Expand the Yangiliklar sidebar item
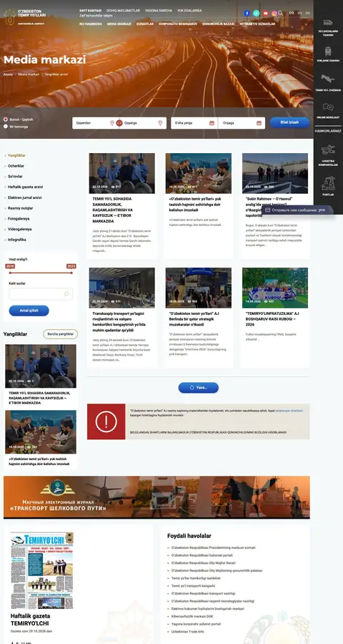The width and height of the screenshot is (343, 644). tap(16, 156)
